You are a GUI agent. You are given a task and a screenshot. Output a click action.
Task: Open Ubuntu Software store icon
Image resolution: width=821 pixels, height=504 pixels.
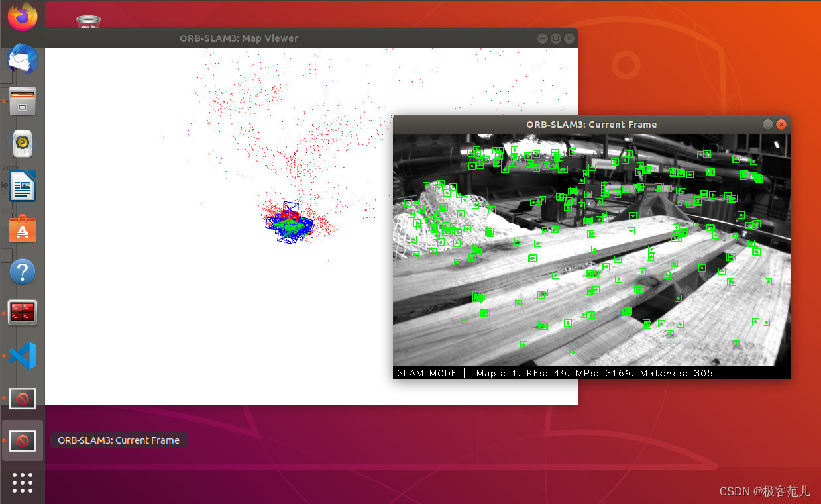23,228
